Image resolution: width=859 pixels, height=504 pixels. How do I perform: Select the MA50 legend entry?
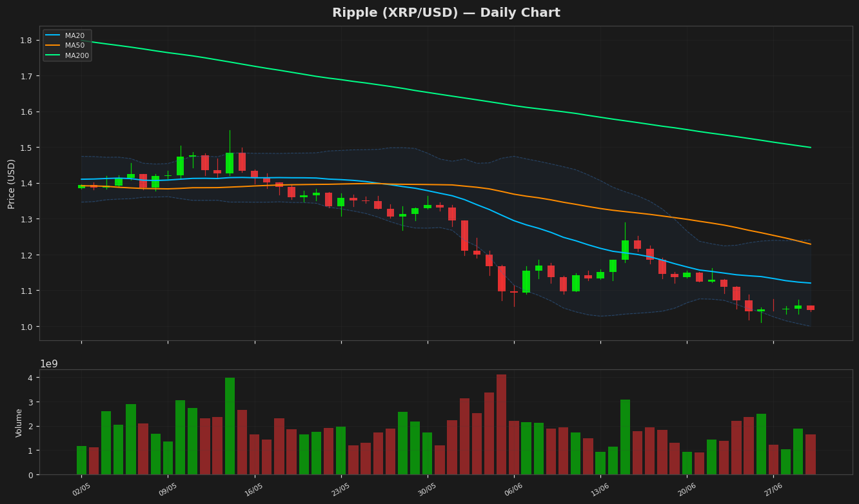click(68, 46)
